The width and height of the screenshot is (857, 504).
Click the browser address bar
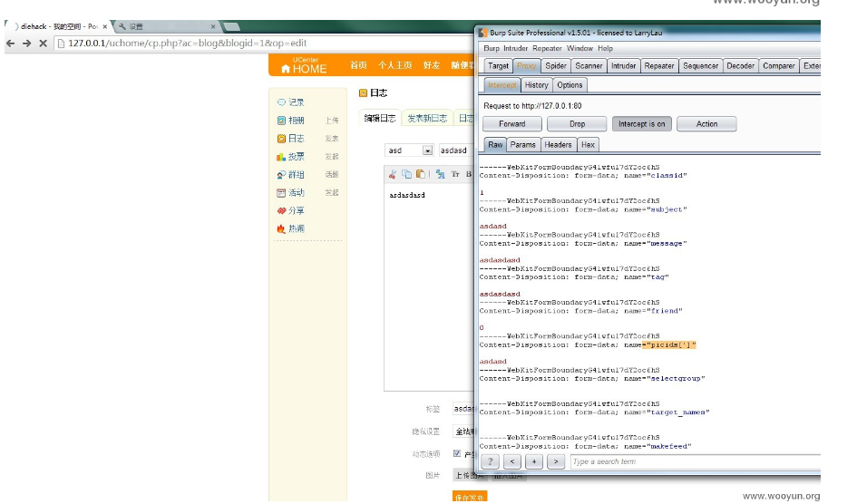[263, 44]
